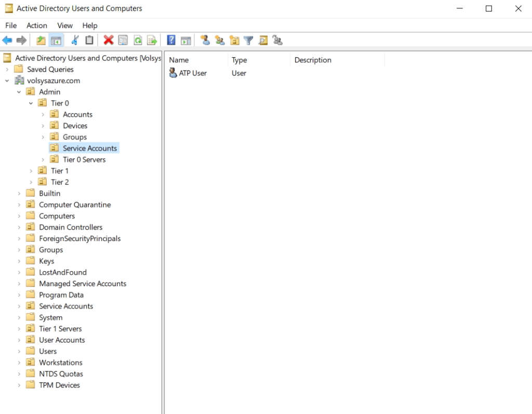Open the View menu
The width and height of the screenshot is (532, 414).
65,25
